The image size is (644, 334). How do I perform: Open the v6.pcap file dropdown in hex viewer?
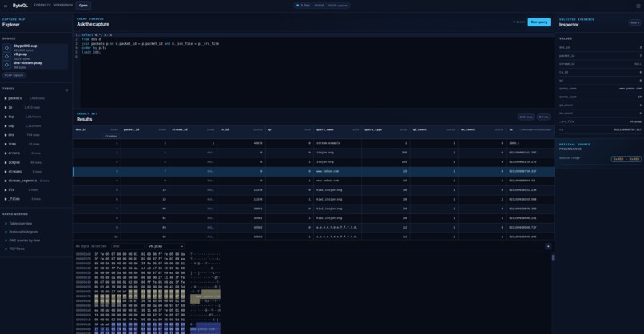coord(165,246)
